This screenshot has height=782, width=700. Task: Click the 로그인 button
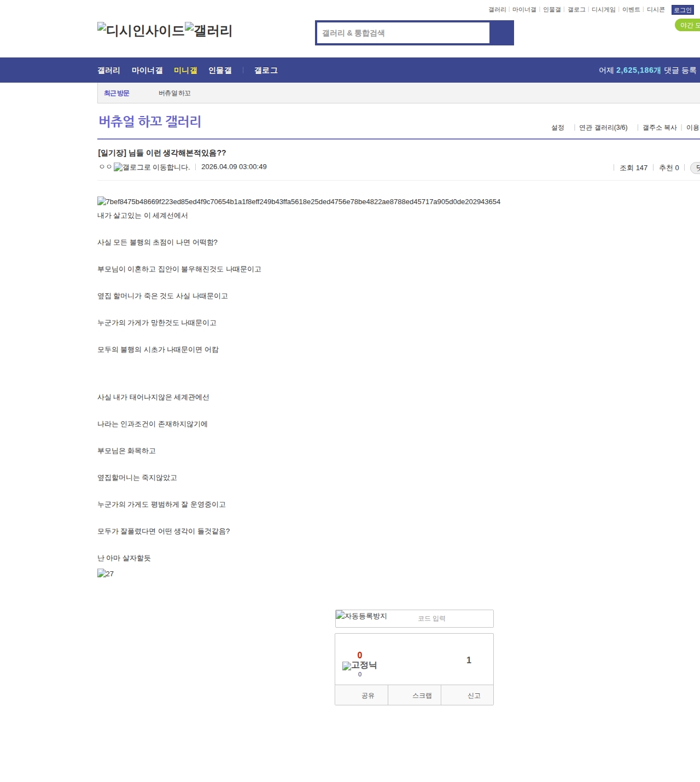coord(682,10)
